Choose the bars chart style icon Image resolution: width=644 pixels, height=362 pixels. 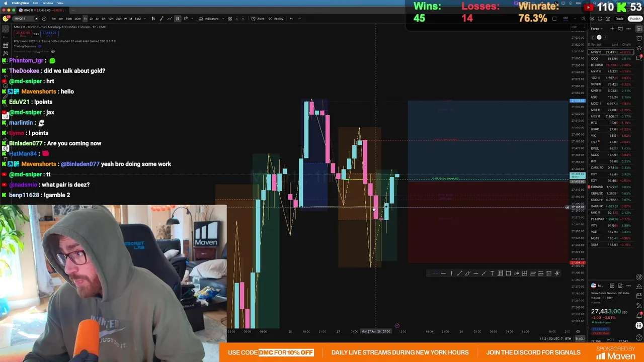[153, 19]
